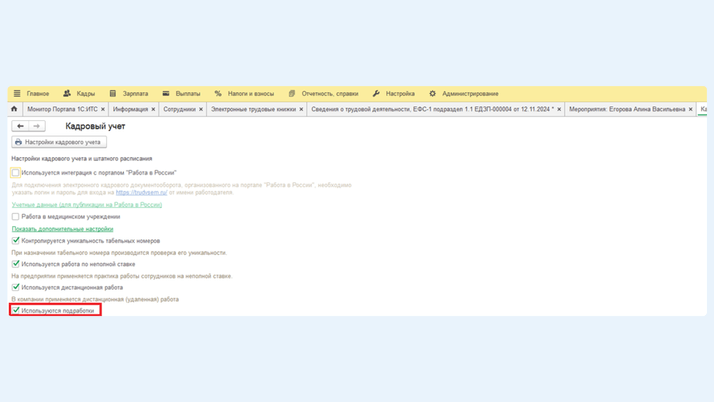This screenshot has width=714, height=402.
Task: Open Учетные данные для публикации link
Action: tap(87, 205)
